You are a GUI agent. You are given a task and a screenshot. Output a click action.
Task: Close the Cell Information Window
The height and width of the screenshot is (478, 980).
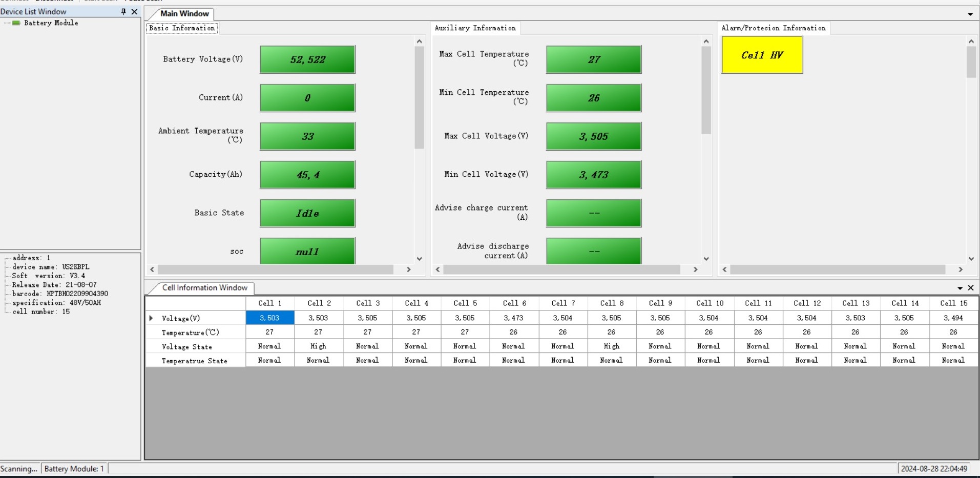coord(970,288)
